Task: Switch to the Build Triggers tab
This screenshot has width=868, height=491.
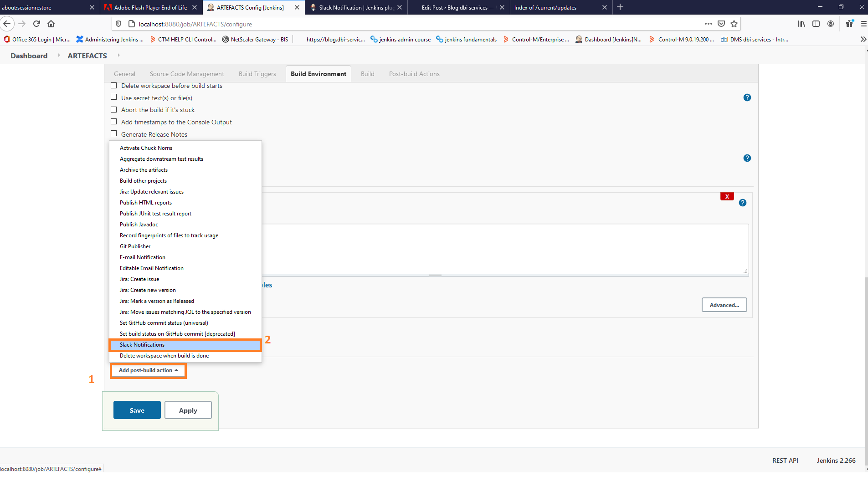Action: click(257, 74)
